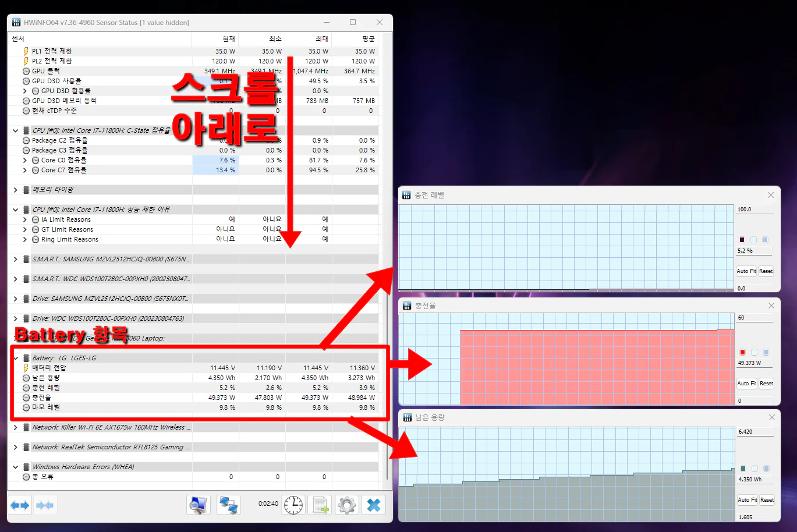Click the circle icon beside 현재 cTDP 수준
This screenshot has width=797, height=532.
pyautogui.click(x=26, y=111)
